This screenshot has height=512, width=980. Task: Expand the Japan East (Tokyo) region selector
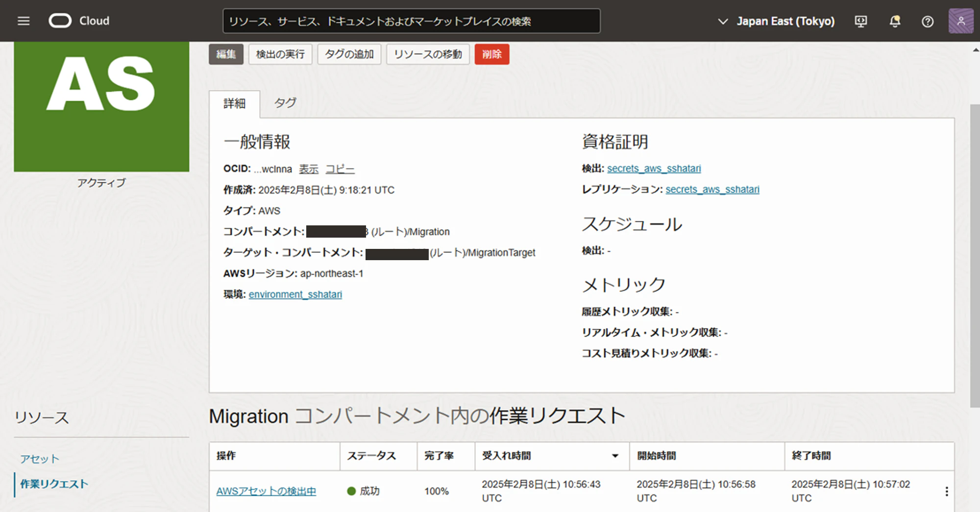(x=776, y=21)
